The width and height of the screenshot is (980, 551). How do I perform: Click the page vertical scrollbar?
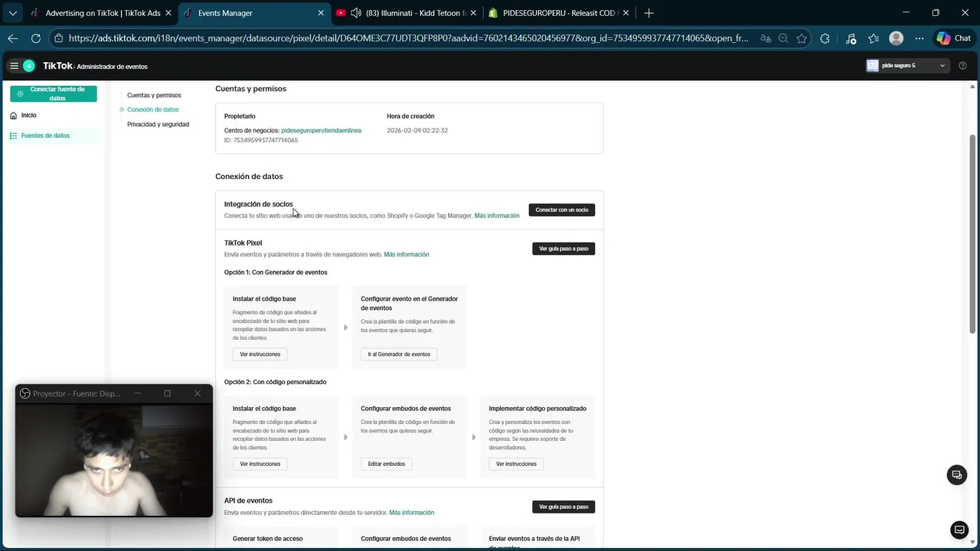pos(973,233)
